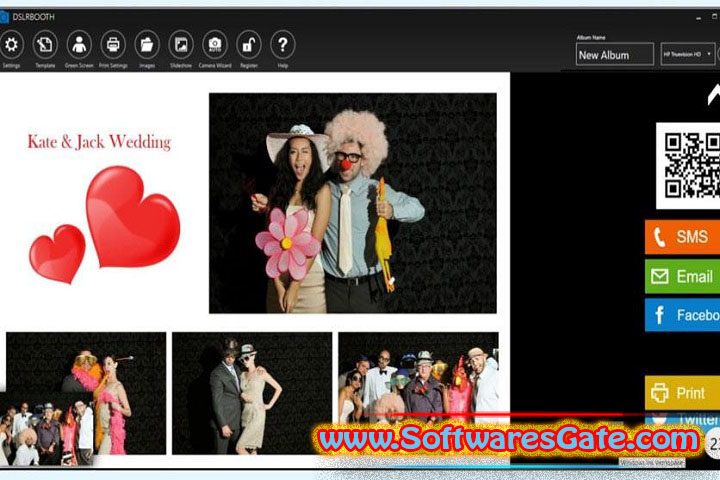The height and width of the screenshot is (480, 720).
Task: Open the Images folder icon
Action: click(x=147, y=45)
